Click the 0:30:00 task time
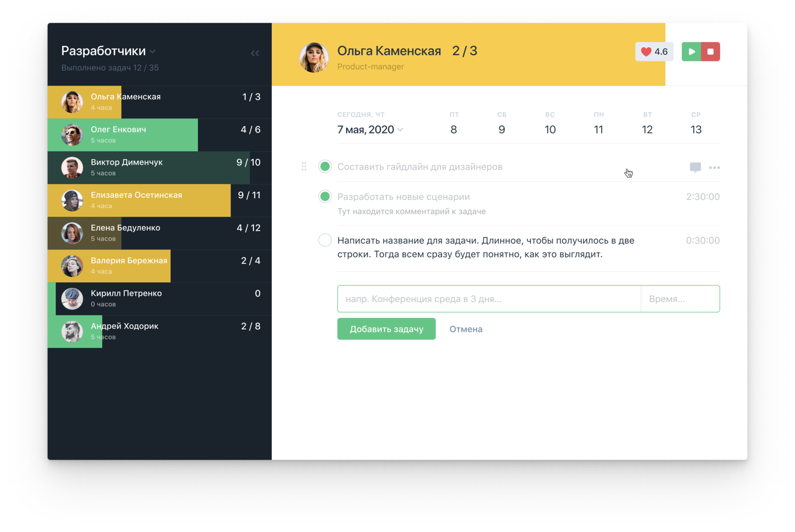 pyautogui.click(x=703, y=240)
